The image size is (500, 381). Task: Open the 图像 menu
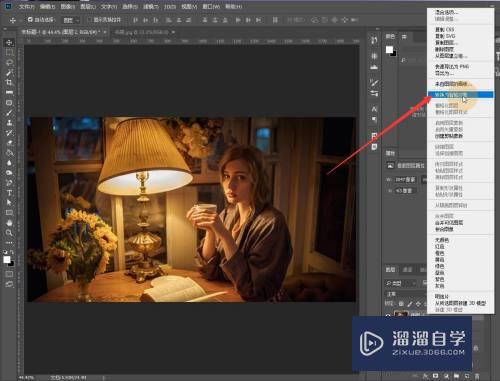[x=67, y=6]
